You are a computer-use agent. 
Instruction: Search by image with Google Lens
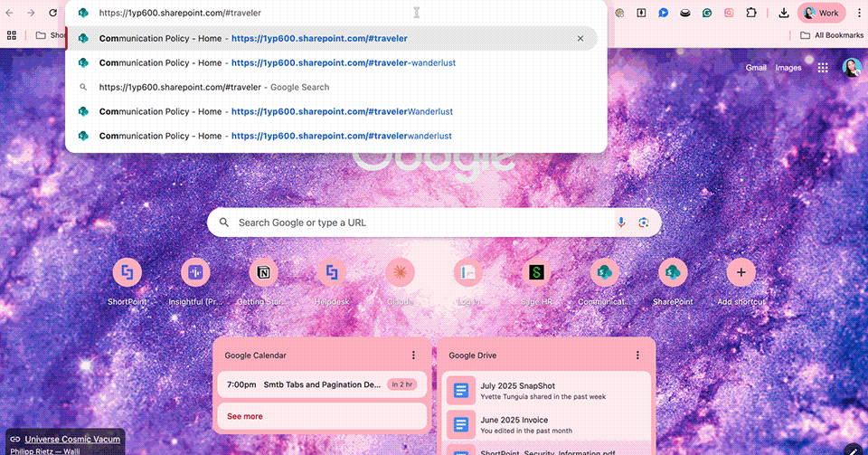point(643,223)
